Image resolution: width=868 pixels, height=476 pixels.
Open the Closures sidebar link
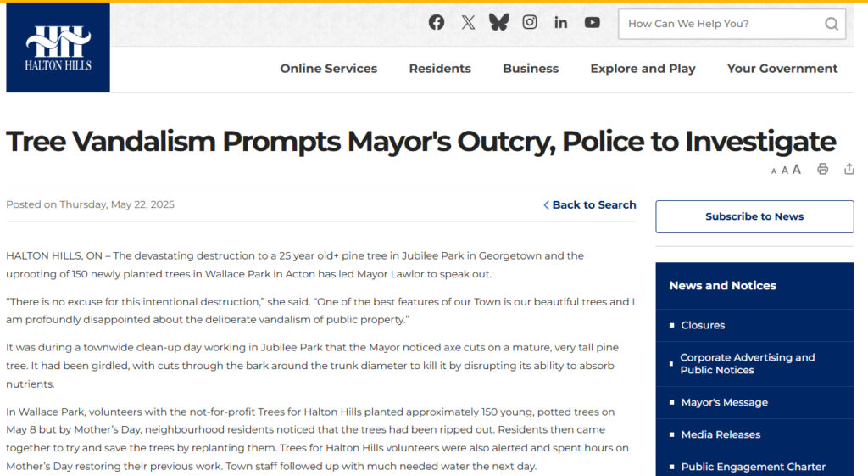(x=703, y=325)
